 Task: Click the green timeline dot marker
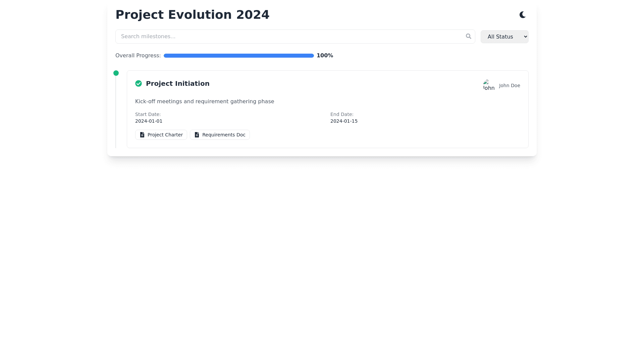(116, 73)
